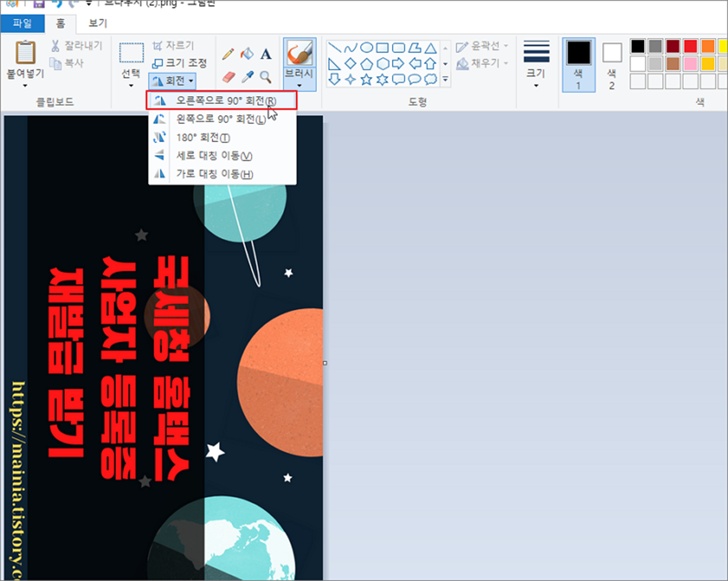Choose the four-point star shape
This screenshot has height=581, width=728.
[x=350, y=79]
